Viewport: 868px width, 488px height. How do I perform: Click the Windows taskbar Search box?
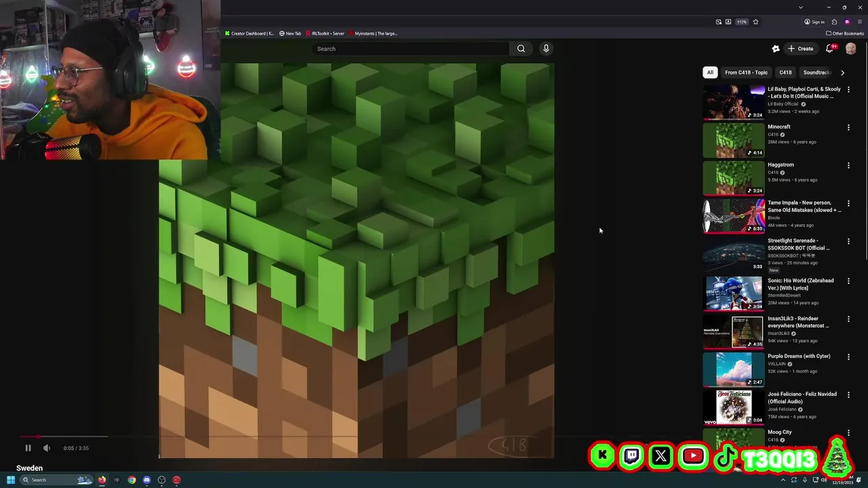tap(57, 480)
